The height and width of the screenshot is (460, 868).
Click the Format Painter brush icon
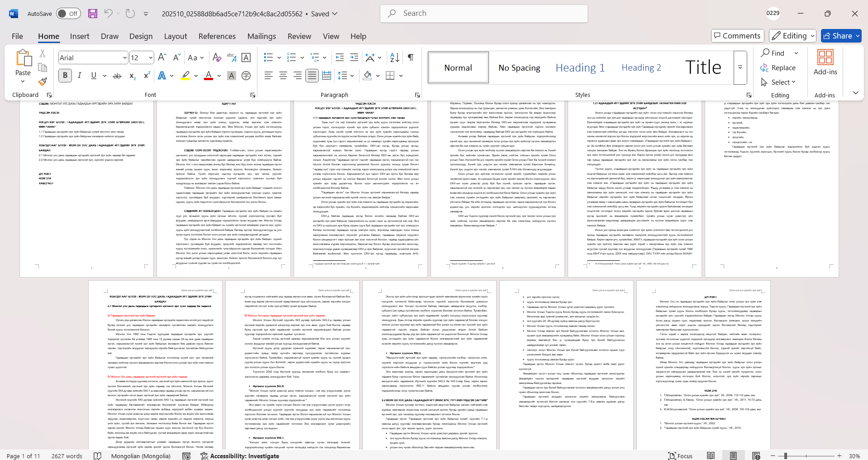43,82
